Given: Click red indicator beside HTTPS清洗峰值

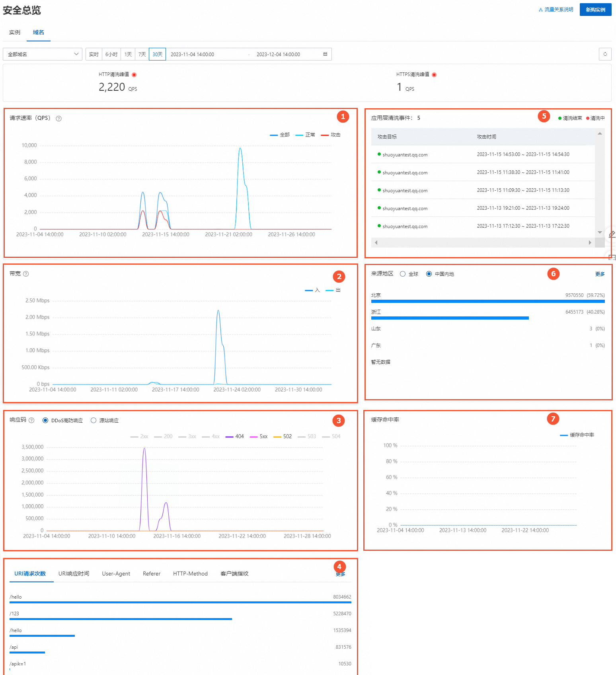Looking at the screenshot, I should (x=434, y=75).
